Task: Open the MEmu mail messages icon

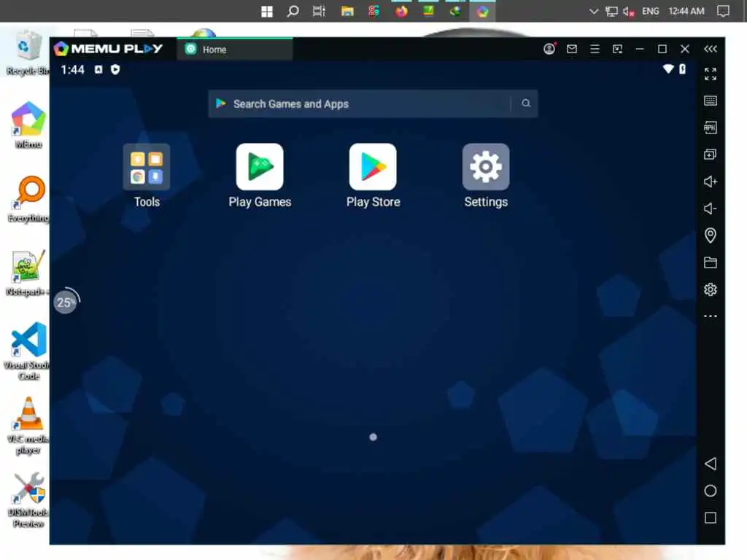Action: point(572,49)
